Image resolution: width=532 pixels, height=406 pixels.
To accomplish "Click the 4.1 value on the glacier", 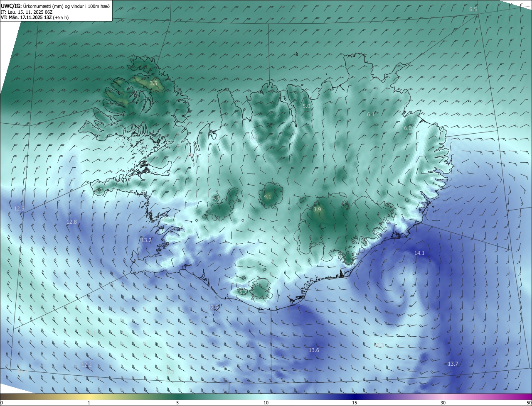I will [x=268, y=196].
